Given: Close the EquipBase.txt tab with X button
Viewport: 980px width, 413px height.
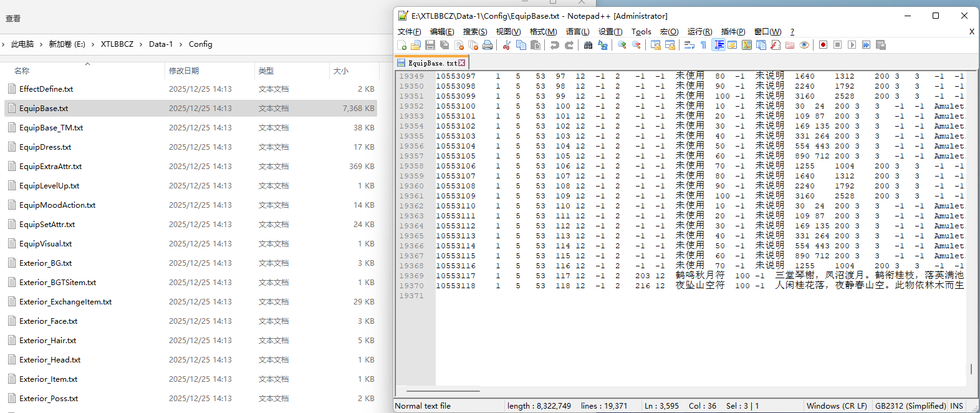Looking at the screenshot, I should pyautogui.click(x=462, y=63).
